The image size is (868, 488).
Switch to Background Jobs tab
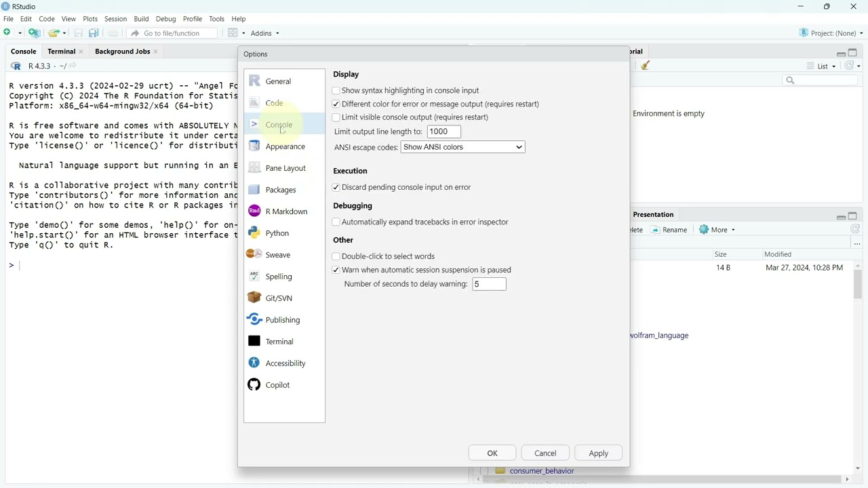(122, 52)
